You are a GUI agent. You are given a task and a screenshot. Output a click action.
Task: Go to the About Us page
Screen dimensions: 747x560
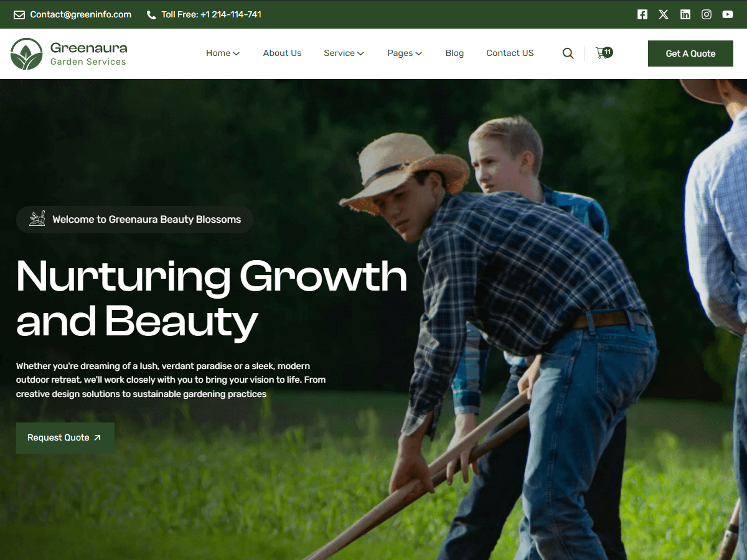pos(282,54)
